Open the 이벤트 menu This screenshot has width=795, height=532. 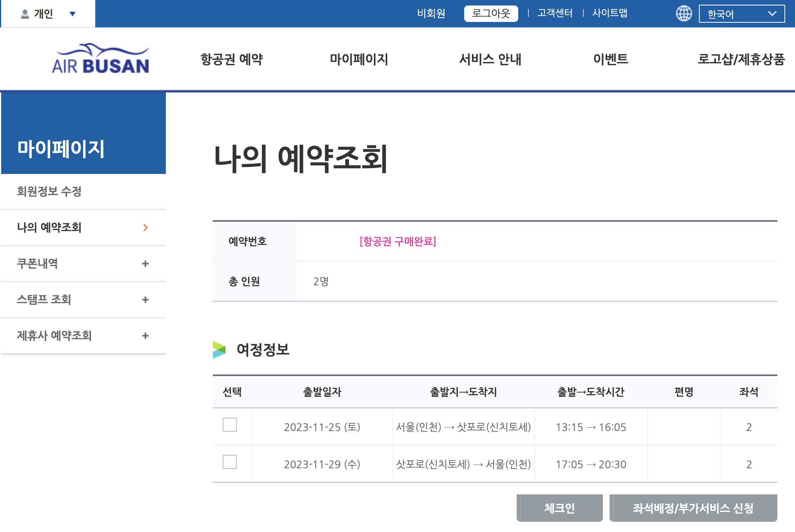pyautogui.click(x=610, y=60)
